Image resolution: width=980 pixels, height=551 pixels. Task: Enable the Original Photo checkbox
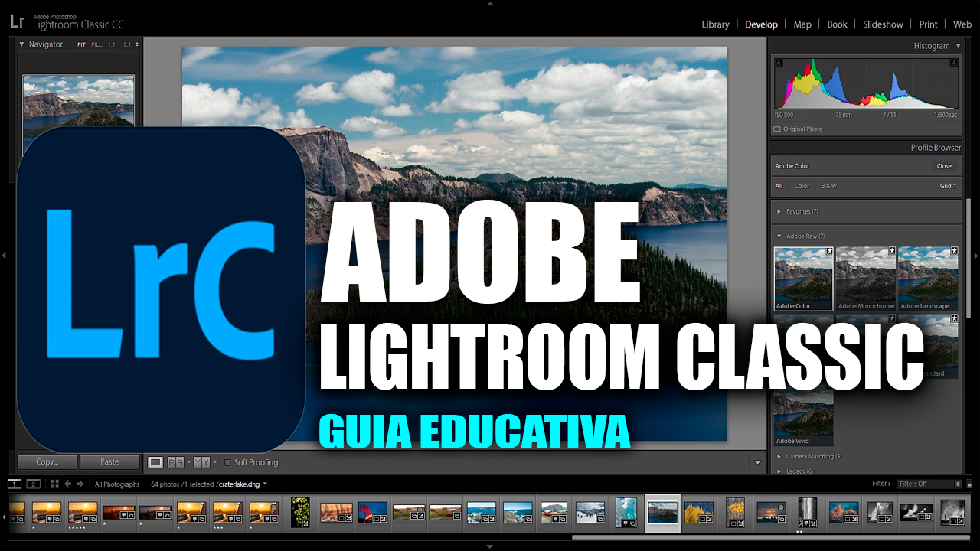tap(778, 129)
